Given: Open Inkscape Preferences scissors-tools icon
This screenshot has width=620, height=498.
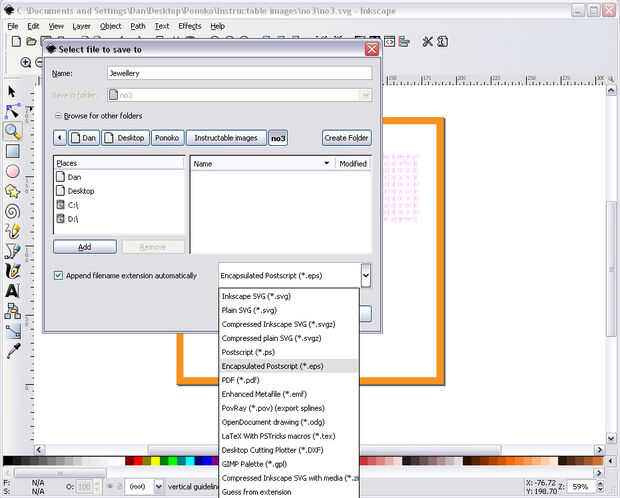Looking at the screenshot, I should (427, 41).
